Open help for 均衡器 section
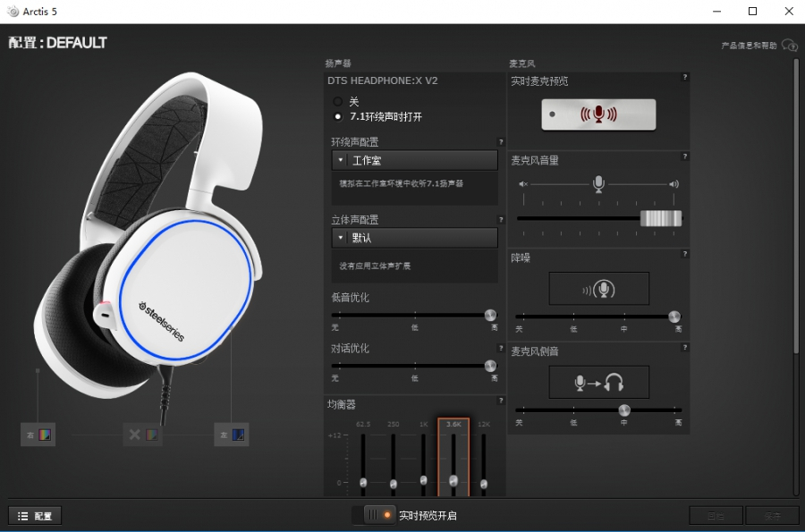The image size is (805, 532). click(x=501, y=401)
